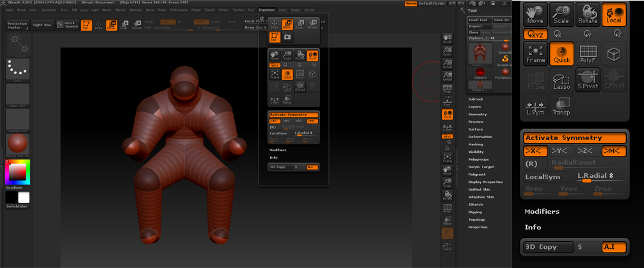Click the Transp transparency icon
Screen dimensions: 644x268
pos(561,107)
